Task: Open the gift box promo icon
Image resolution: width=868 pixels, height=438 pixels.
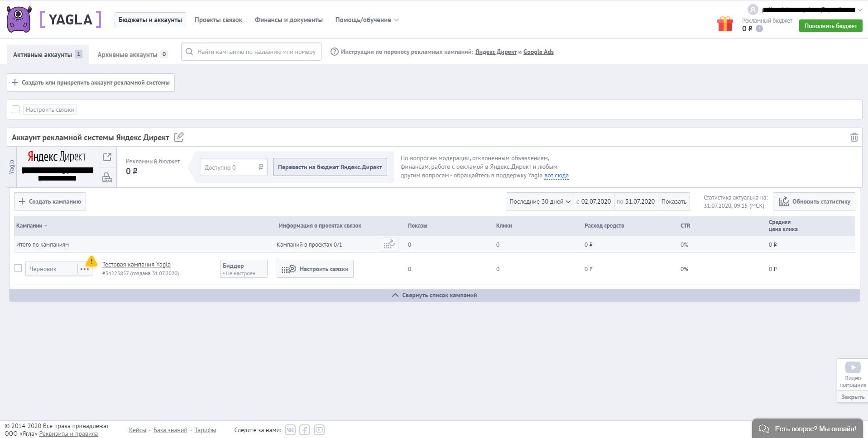Action: point(724,24)
